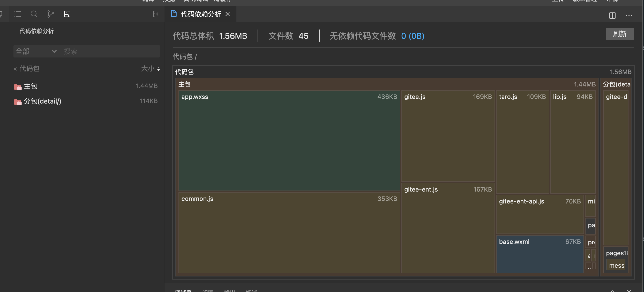
Task: Click the 0 (0B) no-dependency files link
Action: click(413, 36)
